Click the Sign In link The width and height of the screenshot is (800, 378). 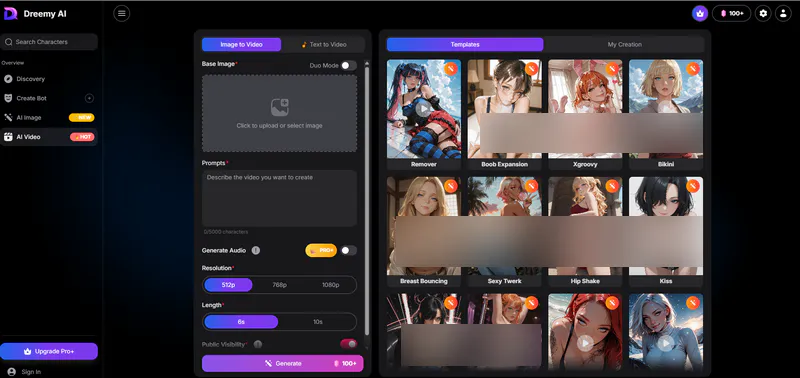tap(31, 372)
